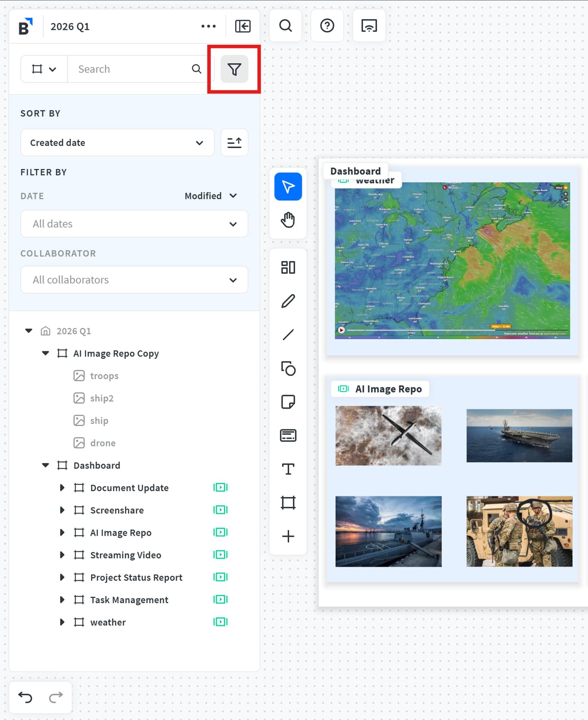Play the weather map video
The image size is (588, 720).
(x=342, y=330)
